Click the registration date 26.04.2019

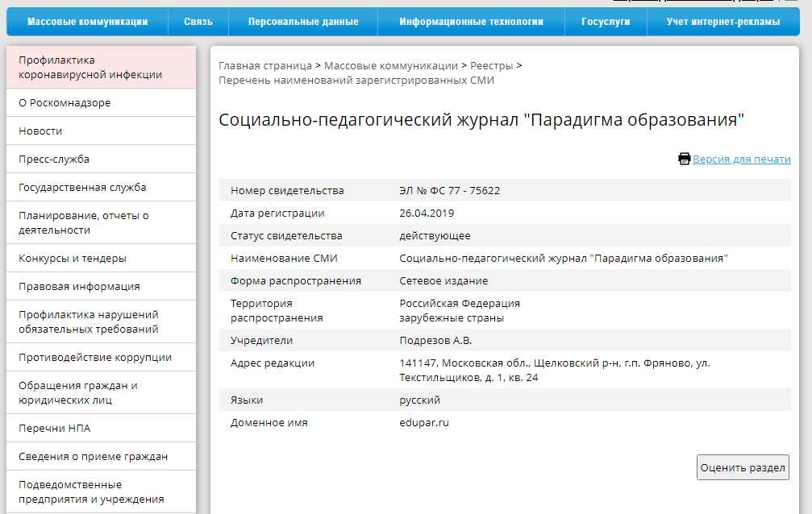[427, 213]
